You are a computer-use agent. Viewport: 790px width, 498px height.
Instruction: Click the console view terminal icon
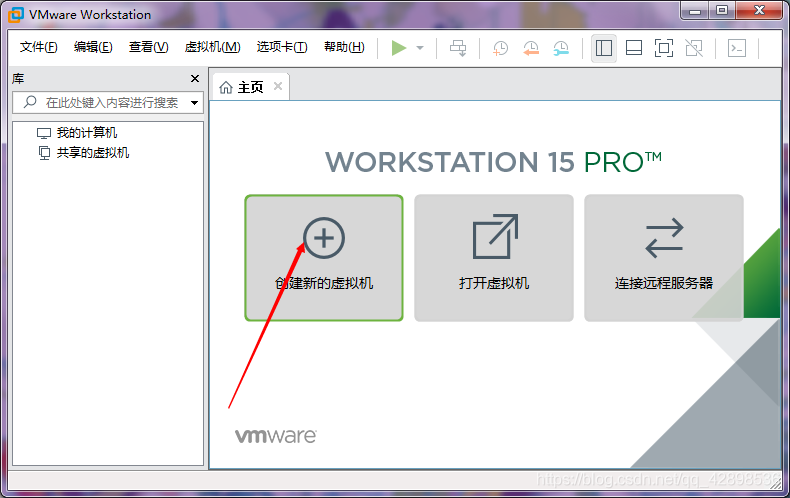pyautogui.click(x=737, y=48)
